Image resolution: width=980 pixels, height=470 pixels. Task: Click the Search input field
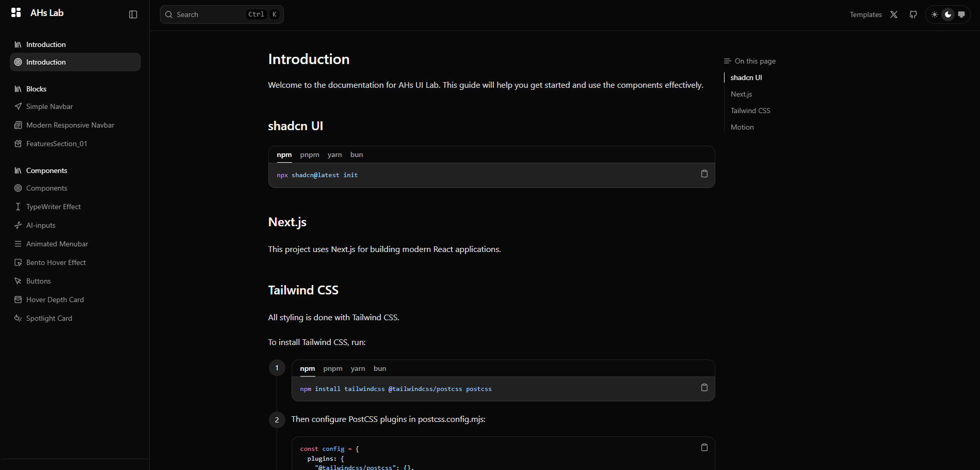pyautogui.click(x=222, y=14)
